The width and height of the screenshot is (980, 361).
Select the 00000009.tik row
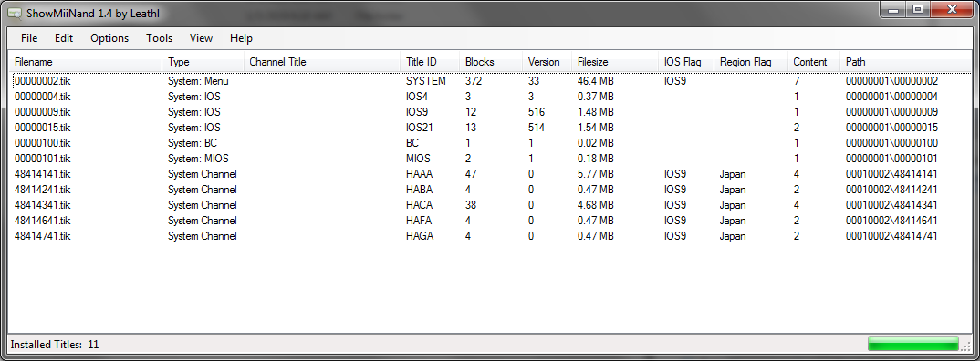pyautogui.click(x=491, y=112)
